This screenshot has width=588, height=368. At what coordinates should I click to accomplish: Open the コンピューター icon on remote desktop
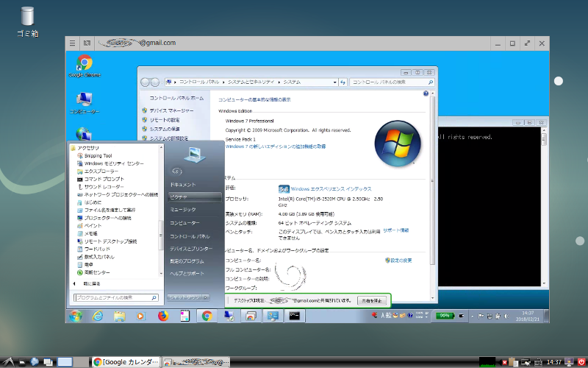click(x=85, y=103)
